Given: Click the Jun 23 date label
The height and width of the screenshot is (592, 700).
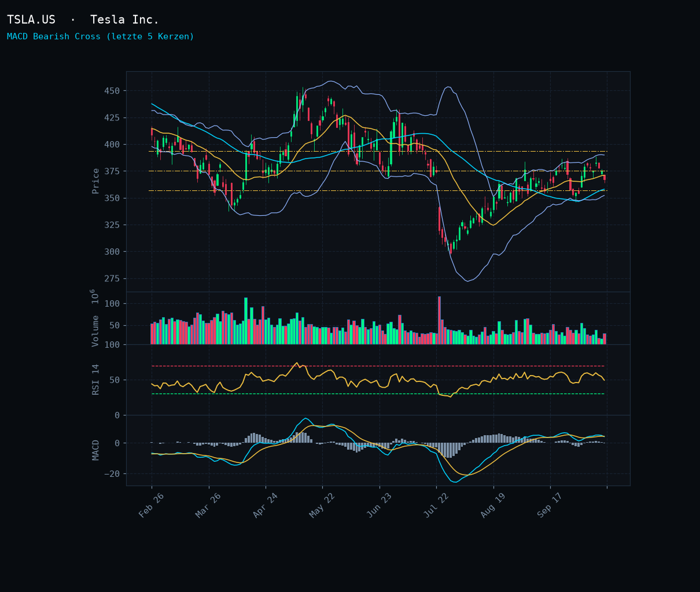Looking at the screenshot, I should click(x=378, y=506).
